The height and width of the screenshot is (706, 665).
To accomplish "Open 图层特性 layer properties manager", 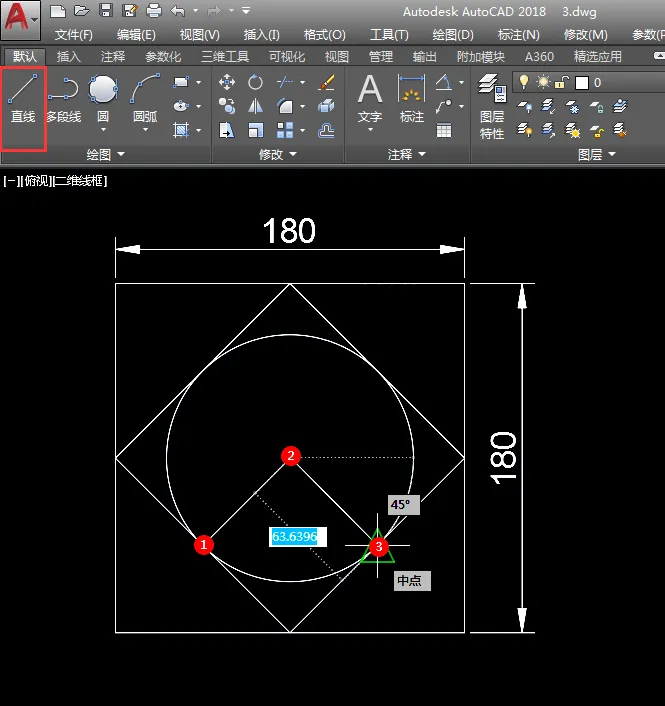I will coord(492,106).
